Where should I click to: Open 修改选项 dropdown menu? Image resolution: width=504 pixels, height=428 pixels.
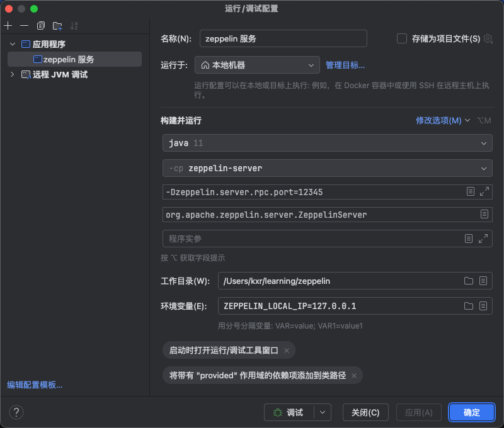[443, 120]
